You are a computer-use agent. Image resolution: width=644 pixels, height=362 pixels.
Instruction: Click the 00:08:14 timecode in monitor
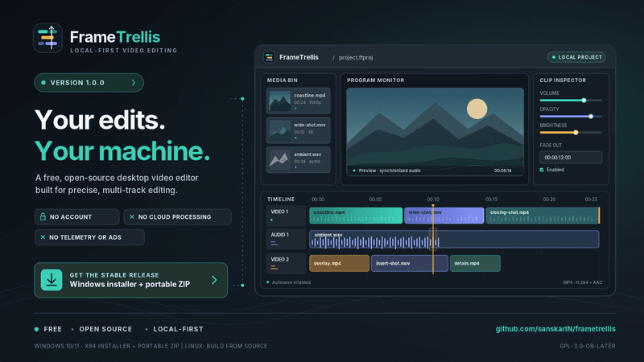[502, 171]
